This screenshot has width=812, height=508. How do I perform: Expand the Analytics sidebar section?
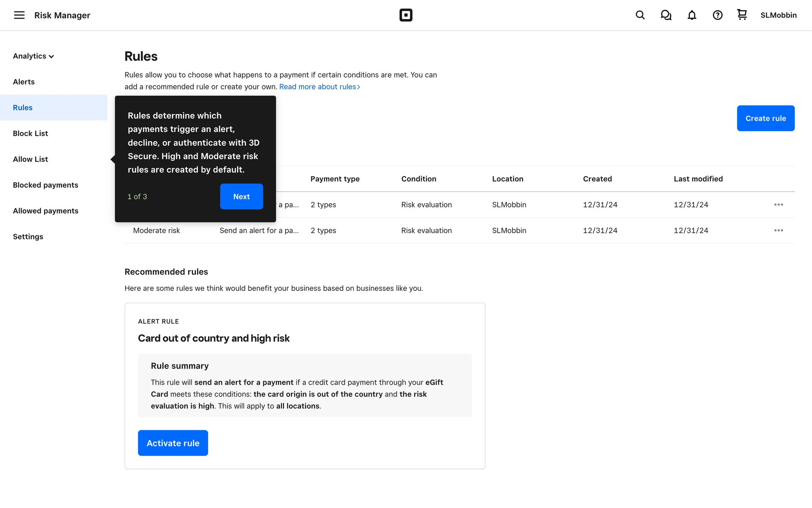[33, 56]
